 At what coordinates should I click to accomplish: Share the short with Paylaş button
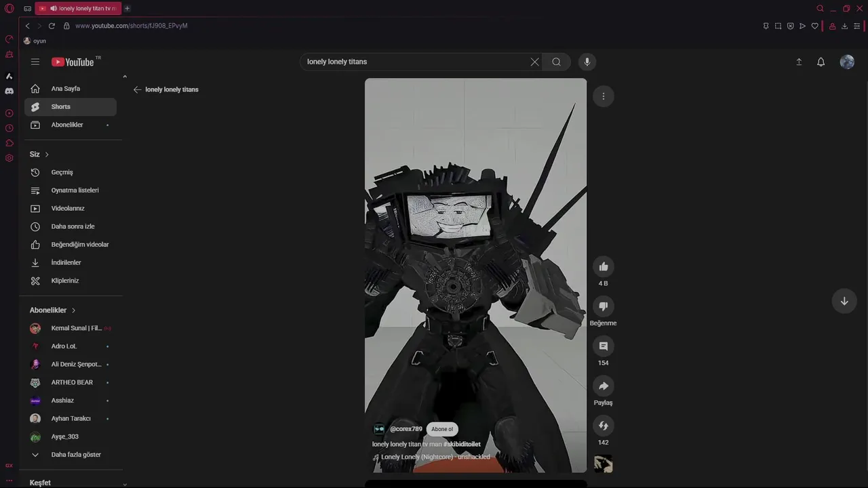603,386
